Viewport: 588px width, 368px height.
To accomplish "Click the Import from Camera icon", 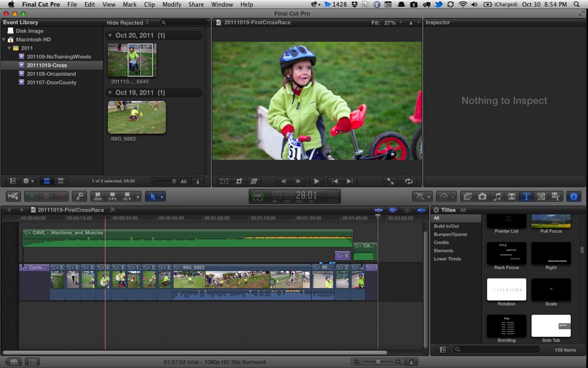I will coord(12,196).
